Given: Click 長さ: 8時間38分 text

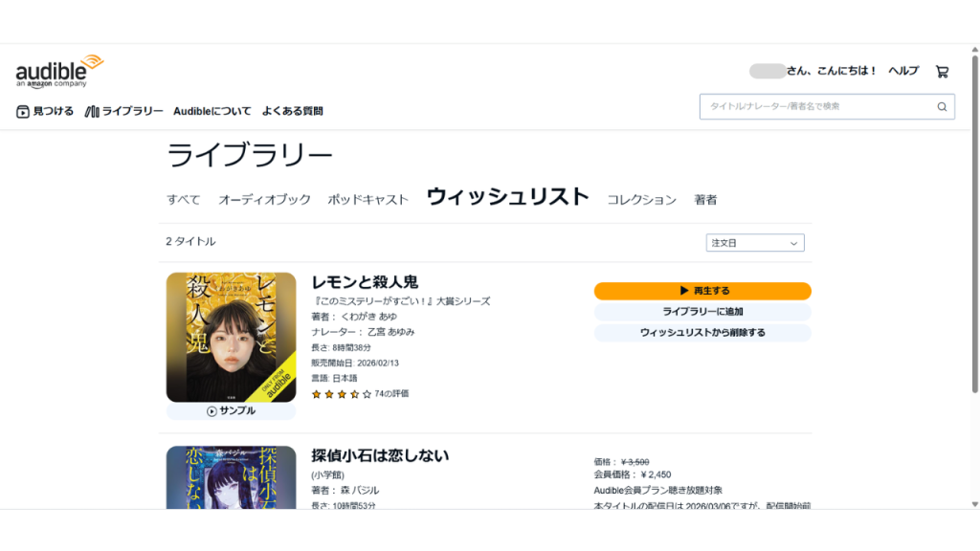Looking at the screenshot, I should 342,347.
